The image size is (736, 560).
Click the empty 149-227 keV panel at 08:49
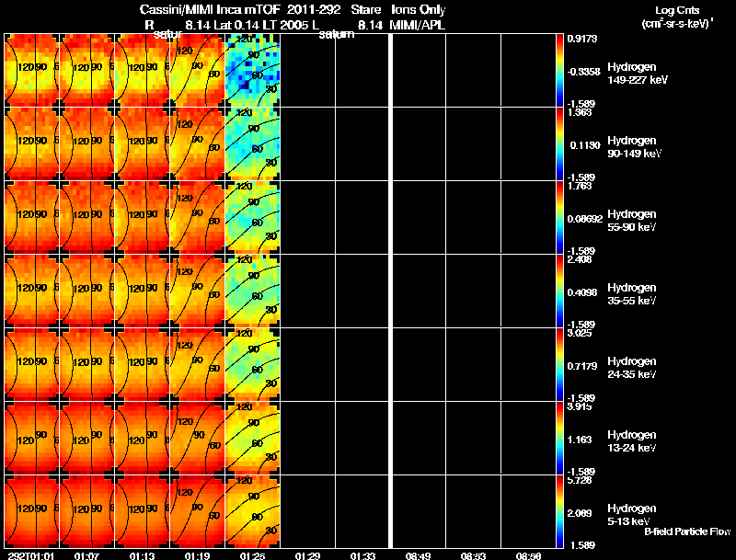[x=419, y=70]
